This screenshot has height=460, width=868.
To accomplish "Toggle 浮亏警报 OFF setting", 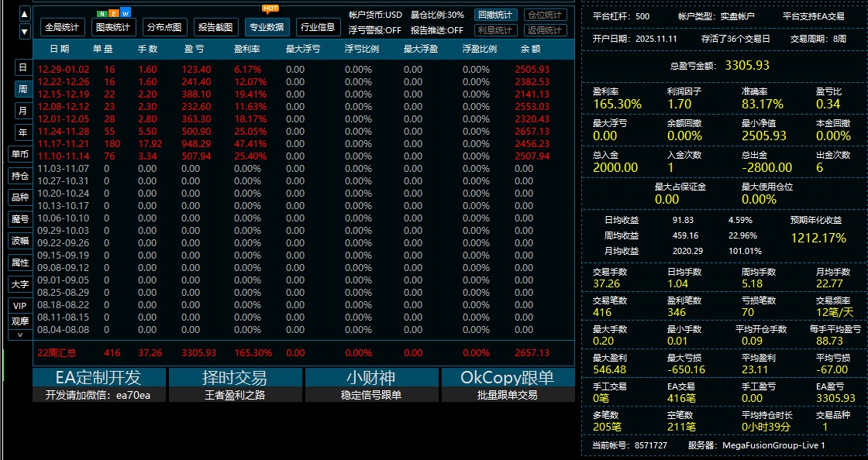I will (x=375, y=30).
